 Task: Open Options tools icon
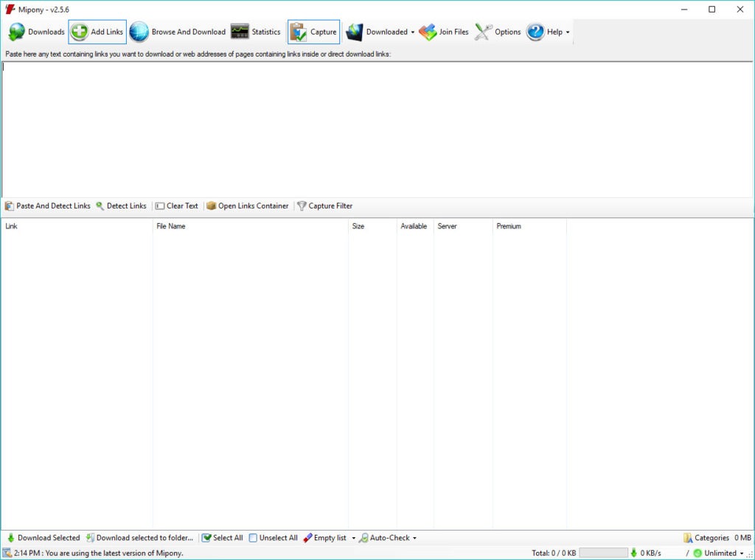point(484,32)
